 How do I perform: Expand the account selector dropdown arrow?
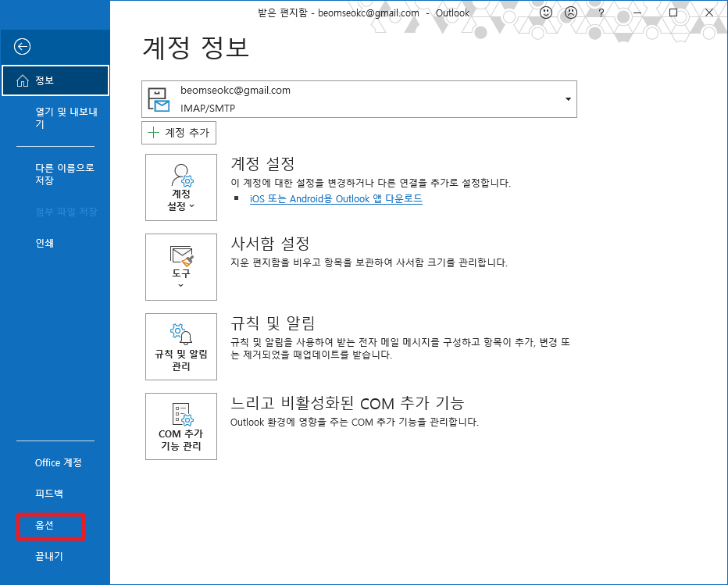click(568, 99)
